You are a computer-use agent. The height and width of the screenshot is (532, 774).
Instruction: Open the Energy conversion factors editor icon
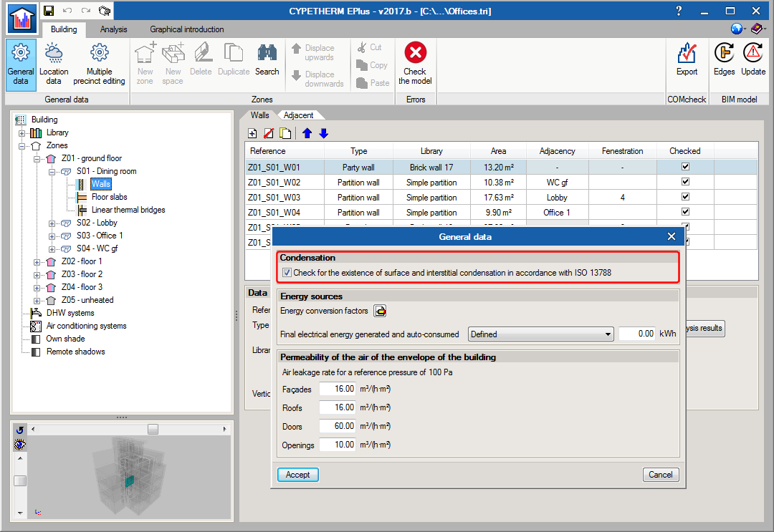click(x=380, y=311)
